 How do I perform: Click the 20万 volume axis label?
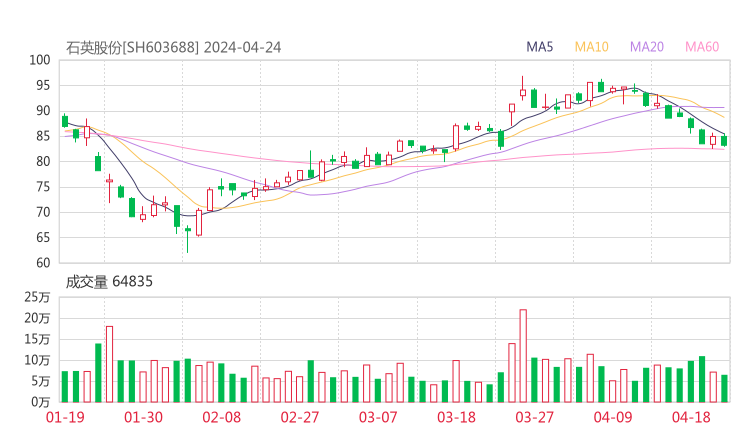coord(37,318)
